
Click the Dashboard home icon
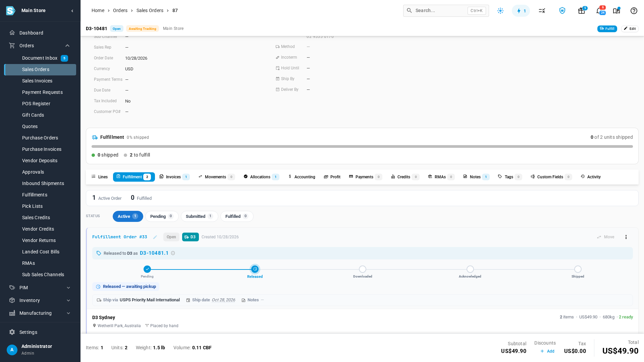[12, 33]
